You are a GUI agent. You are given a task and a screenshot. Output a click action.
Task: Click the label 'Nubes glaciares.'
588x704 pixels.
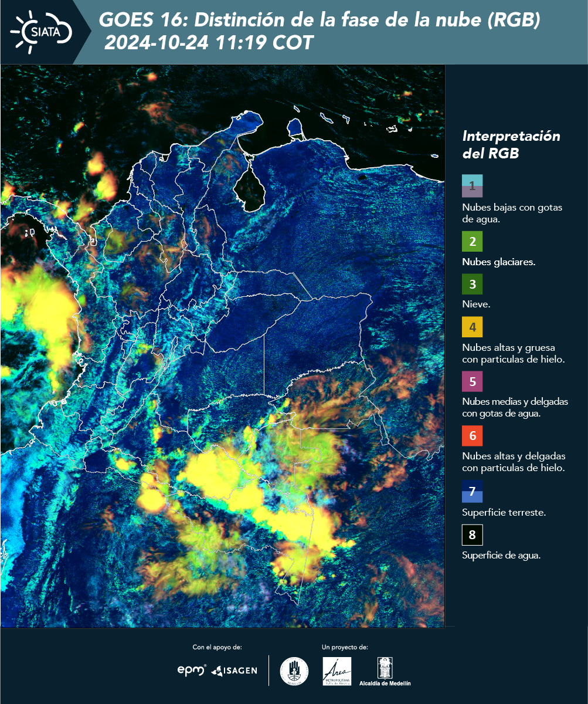(498, 262)
